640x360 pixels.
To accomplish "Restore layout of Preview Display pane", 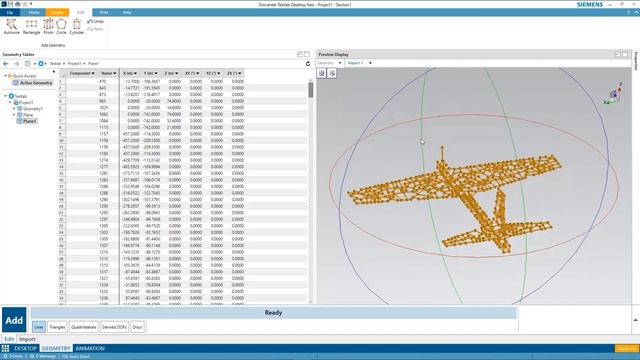I will [x=618, y=54].
